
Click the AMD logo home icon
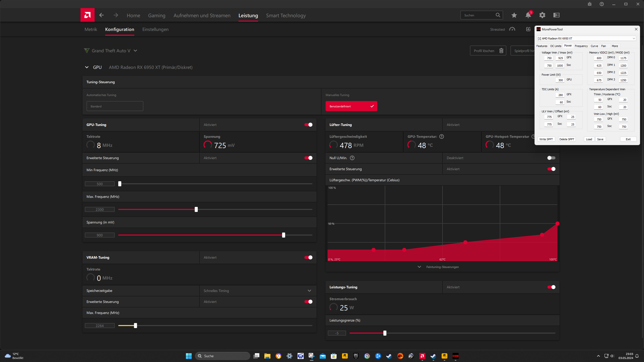point(87,15)
